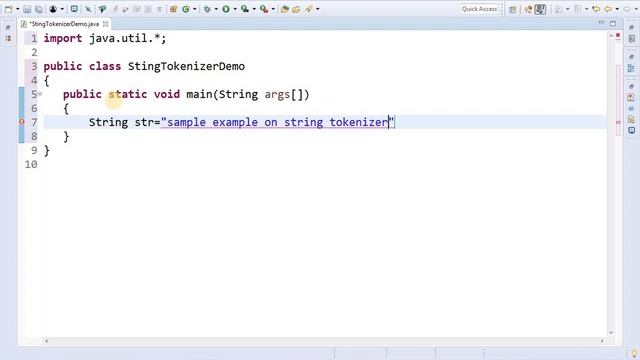Click the Debug bug icon

click(207, 9)
